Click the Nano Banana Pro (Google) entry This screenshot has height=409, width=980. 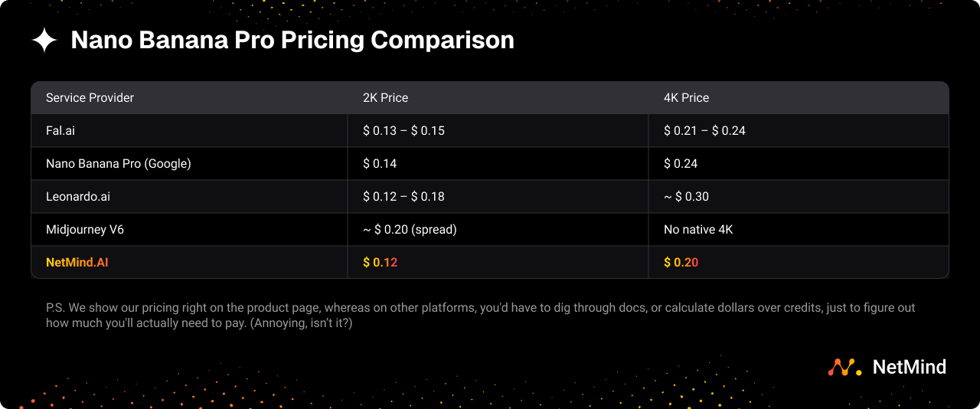click(x=118, y=164)
